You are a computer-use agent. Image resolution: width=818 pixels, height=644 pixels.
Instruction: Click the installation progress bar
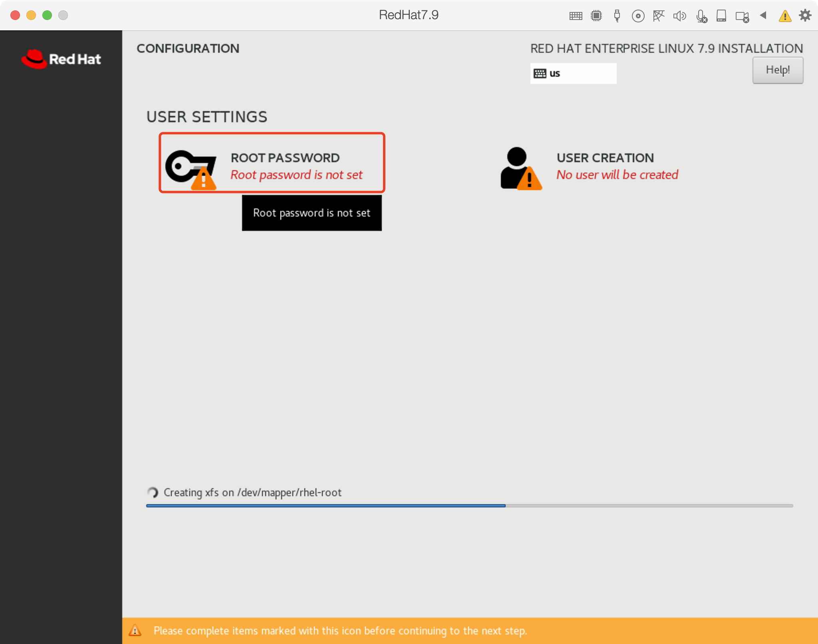(469, 506)
